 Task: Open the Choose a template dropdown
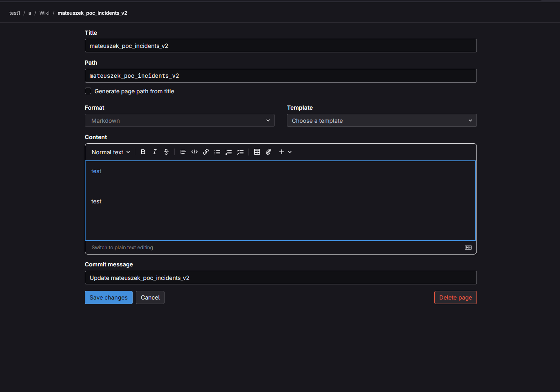[382, 121]
